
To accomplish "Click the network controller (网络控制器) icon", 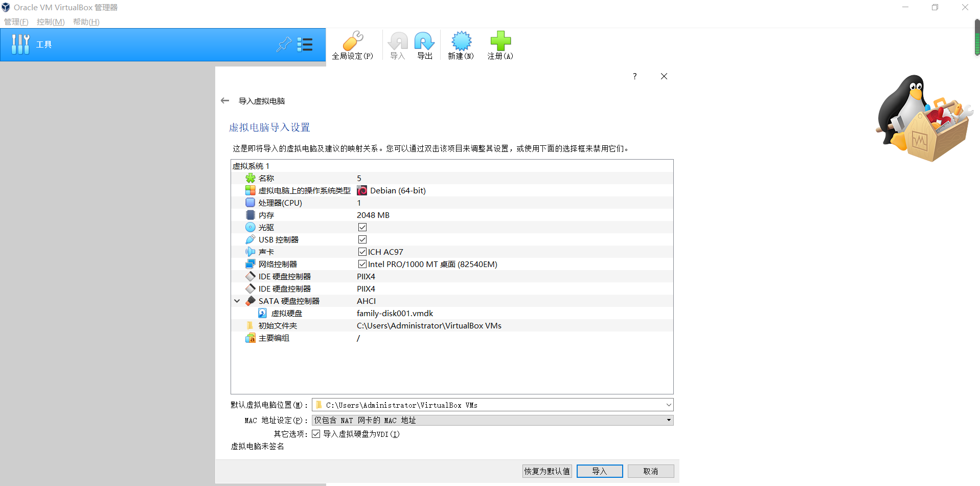I will [250, 264].
